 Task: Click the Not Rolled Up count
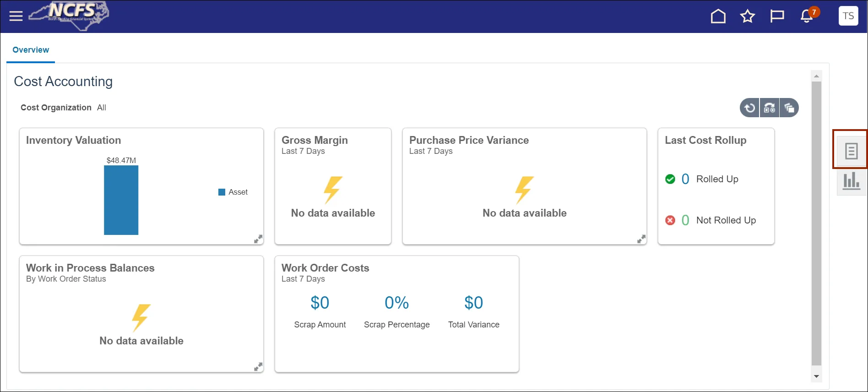point(685,220)
